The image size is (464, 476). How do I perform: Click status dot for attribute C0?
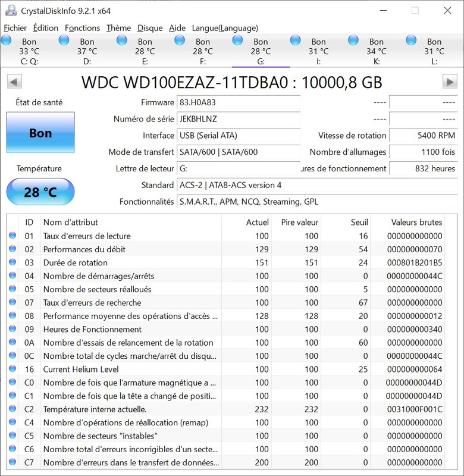[12, 382]
